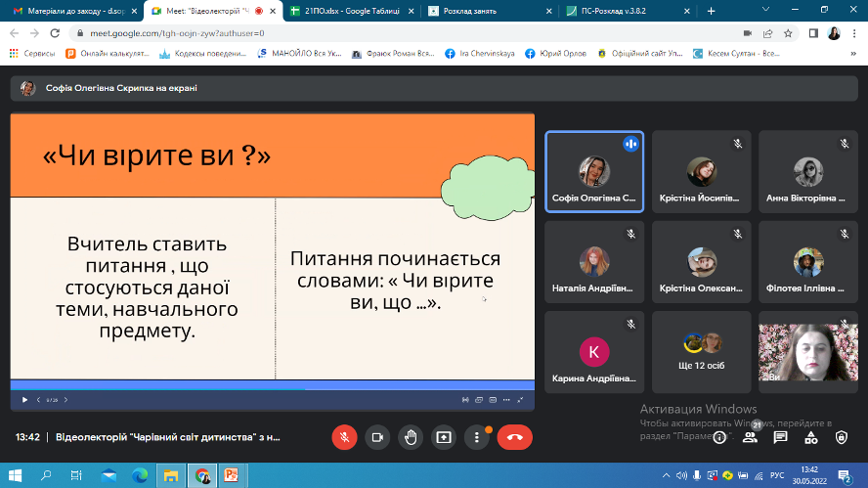Switch to the Розклад занять tab
This screenshot has width=868, height=488.
[x=491, y=11]
